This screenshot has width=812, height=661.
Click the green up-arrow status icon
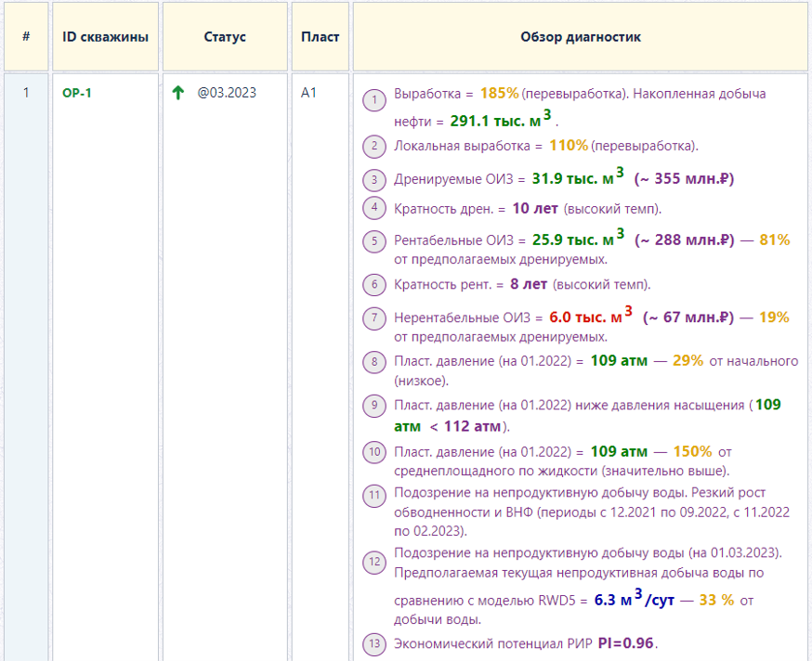pos(178,93)
